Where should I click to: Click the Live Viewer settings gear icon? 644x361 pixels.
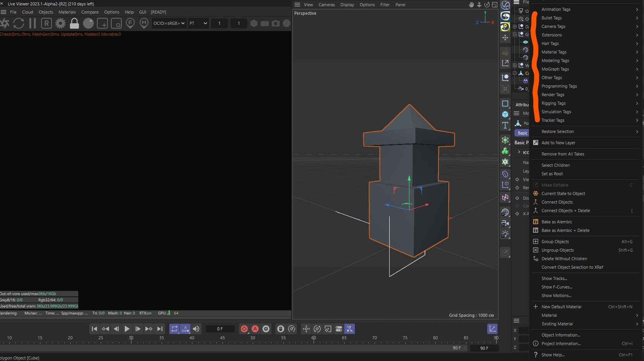tap(60, 23)
